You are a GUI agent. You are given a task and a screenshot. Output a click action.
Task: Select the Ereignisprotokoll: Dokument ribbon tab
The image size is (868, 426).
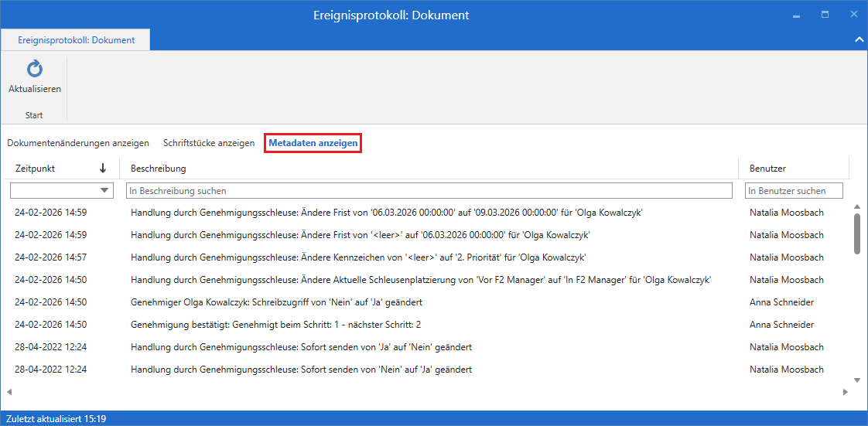point(76,40)
